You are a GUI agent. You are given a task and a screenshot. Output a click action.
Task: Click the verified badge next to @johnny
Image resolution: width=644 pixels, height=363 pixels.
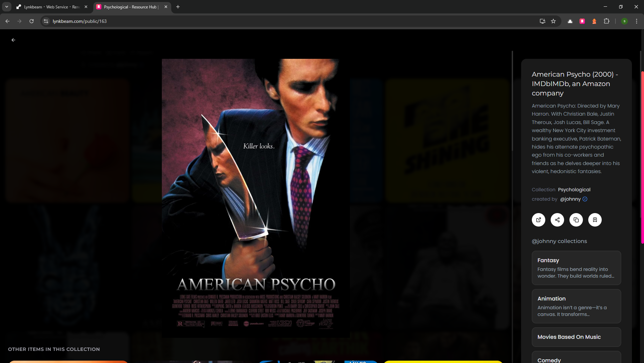point(585,199)
